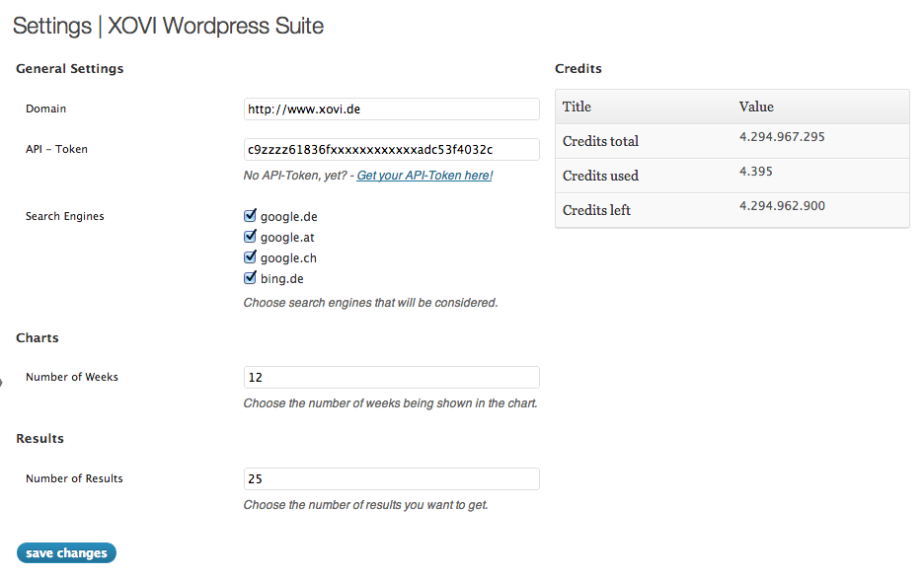Click the Number of Weeks label
This screenshot has width=924, height=578.
click(x=72, y=377)
